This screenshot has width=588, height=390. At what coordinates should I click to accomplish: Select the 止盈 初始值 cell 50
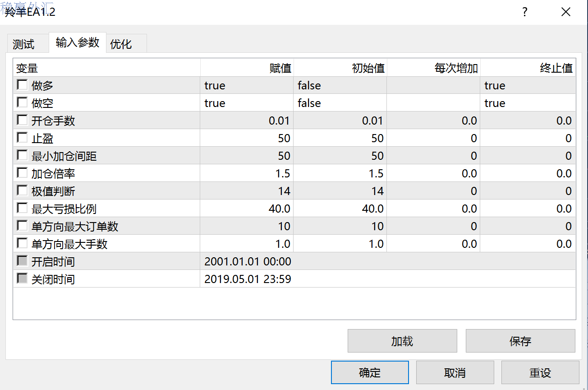pos(340,138)
